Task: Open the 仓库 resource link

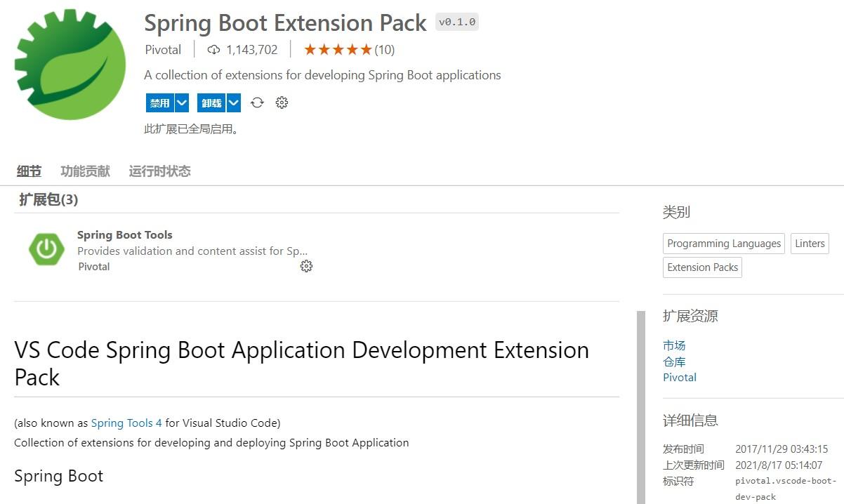Action: point(674,362)
